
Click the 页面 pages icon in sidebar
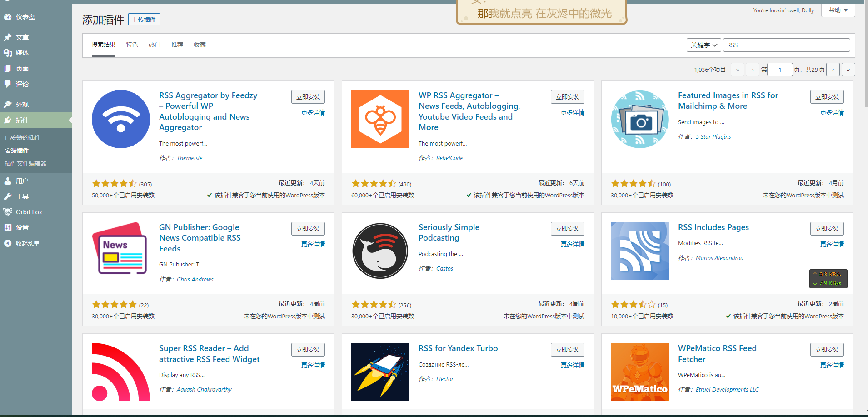tap(8, 69)
